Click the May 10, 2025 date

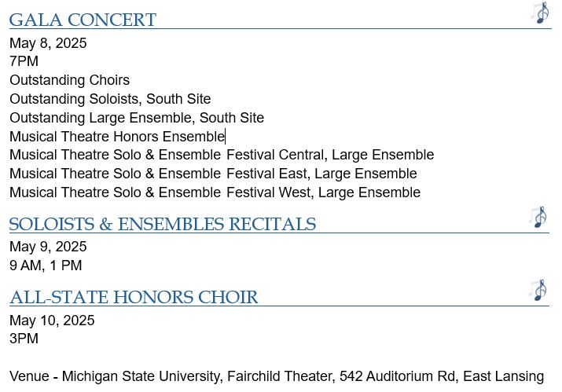point(52,321)
